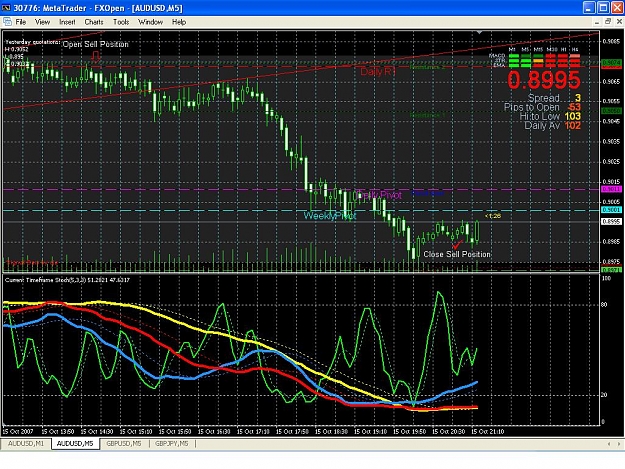Click the Yesterday quotations heading
The image size is (625, 469).
(x=33, y=41)
